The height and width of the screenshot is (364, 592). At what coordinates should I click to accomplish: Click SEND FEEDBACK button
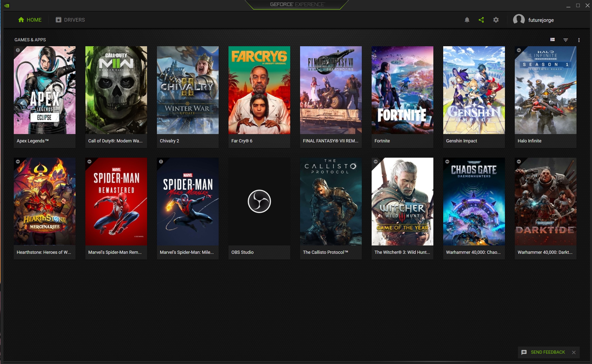point(548,352)
